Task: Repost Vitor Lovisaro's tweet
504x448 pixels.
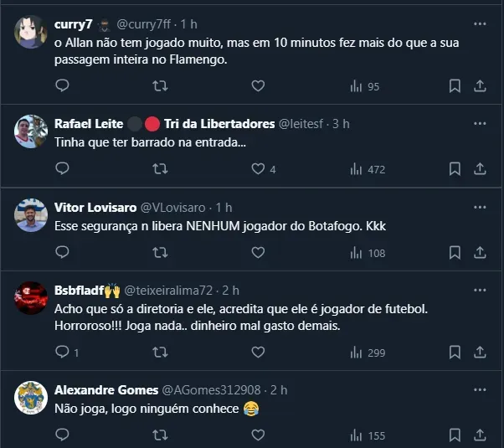Action: point(160,252)
